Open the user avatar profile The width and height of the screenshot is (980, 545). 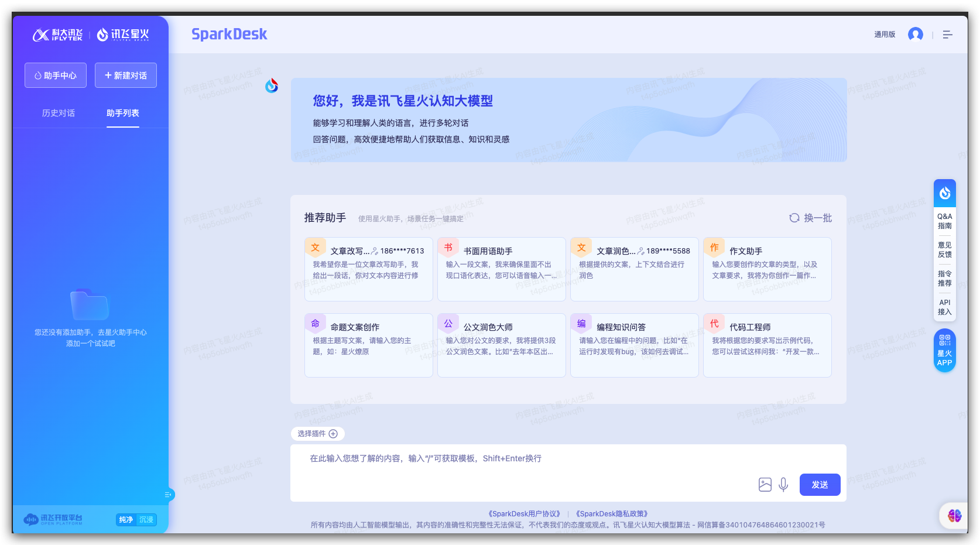[916, 35]
